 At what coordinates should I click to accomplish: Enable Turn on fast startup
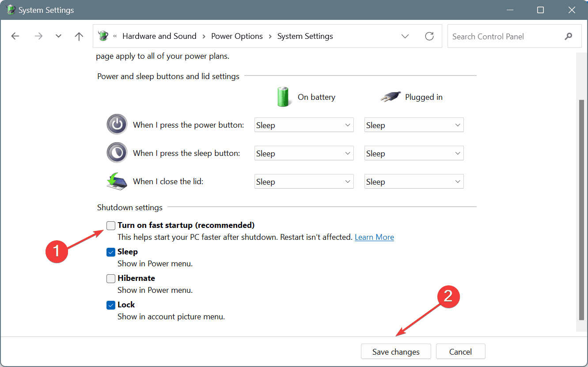[110, 225]
